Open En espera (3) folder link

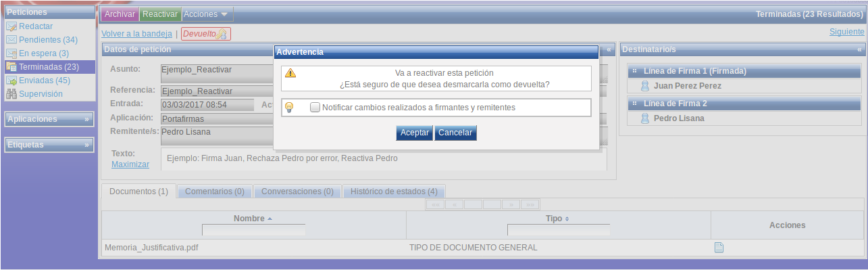[44, 53]
